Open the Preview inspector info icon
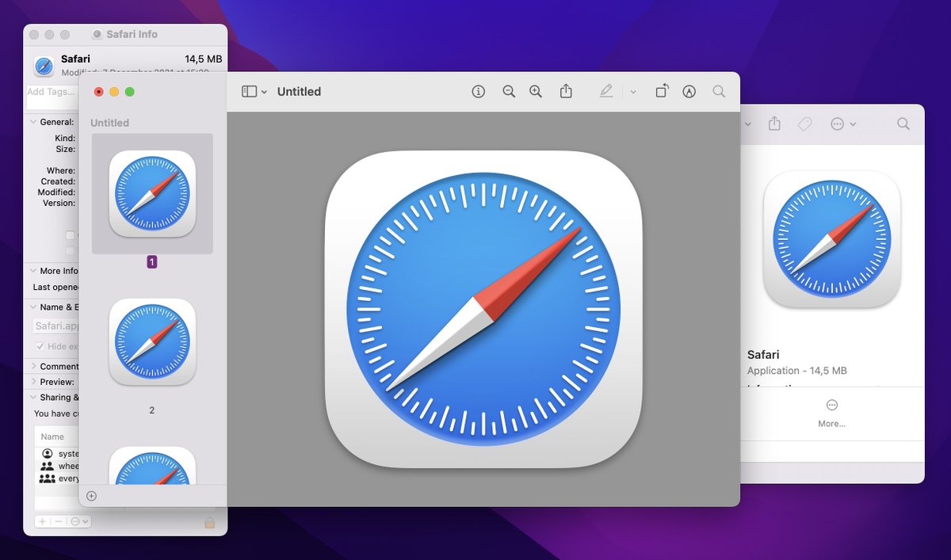 478,92
